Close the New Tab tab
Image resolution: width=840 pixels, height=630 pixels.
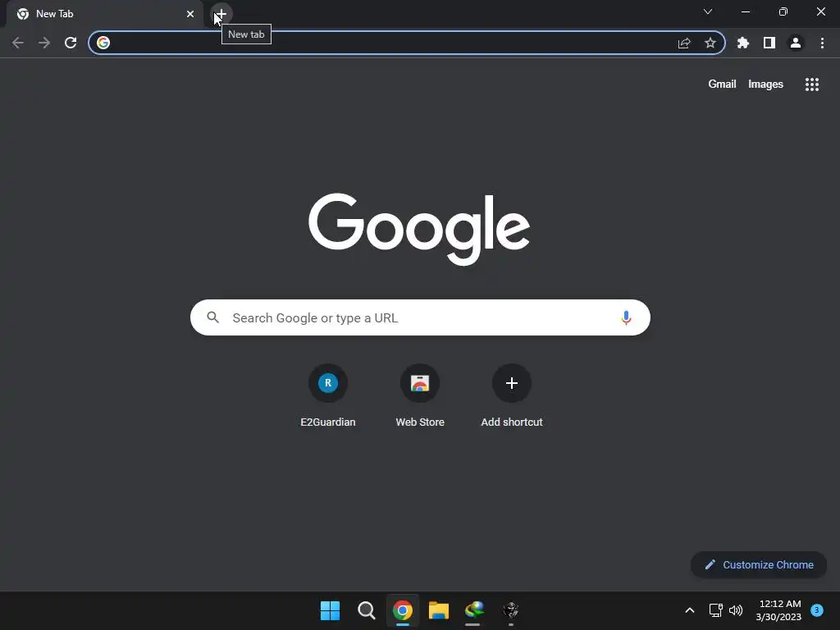(x=190, y=14)
